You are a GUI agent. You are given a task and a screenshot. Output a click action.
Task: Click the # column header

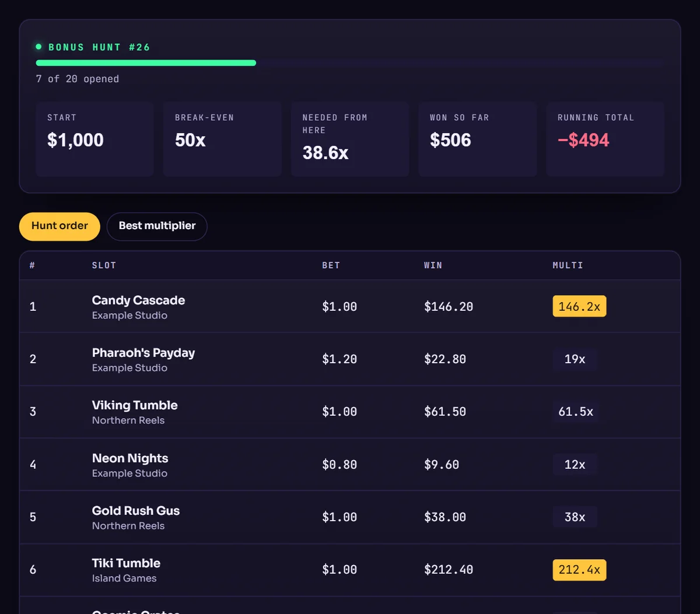point(32,265)
